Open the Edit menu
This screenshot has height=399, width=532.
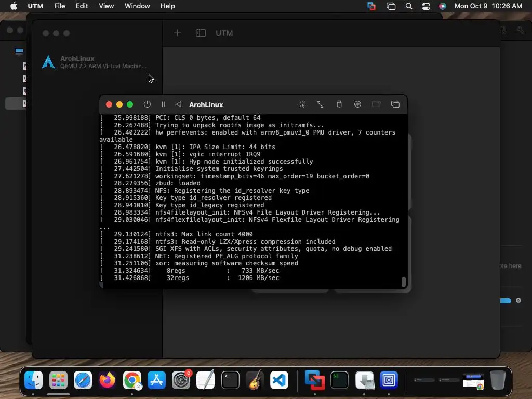pos(82,6)
